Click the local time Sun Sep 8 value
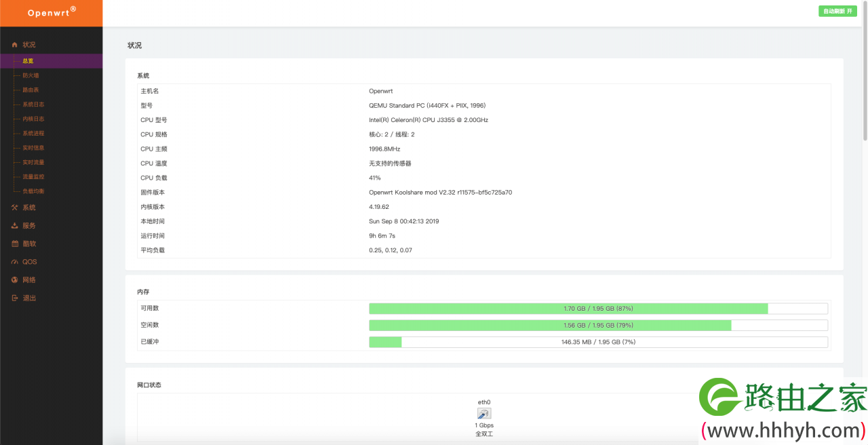868x445 pixels. tap(403, 221)
